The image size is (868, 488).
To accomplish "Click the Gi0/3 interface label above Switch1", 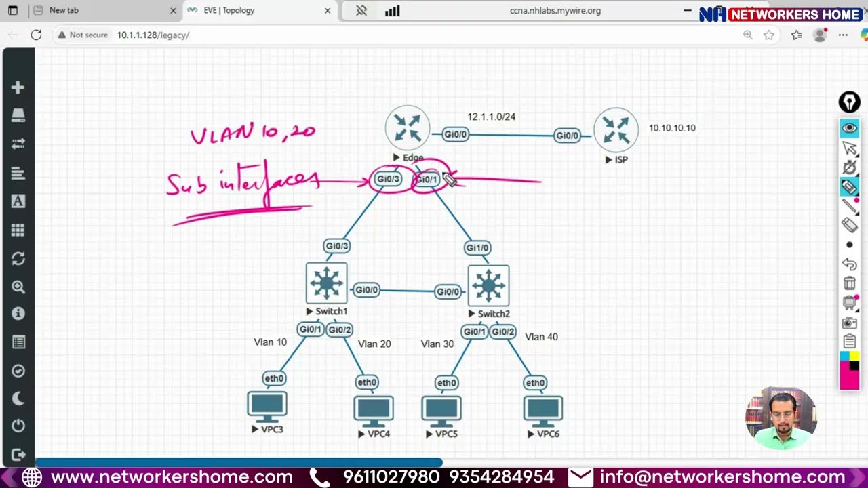I will [x=337, y=246].
